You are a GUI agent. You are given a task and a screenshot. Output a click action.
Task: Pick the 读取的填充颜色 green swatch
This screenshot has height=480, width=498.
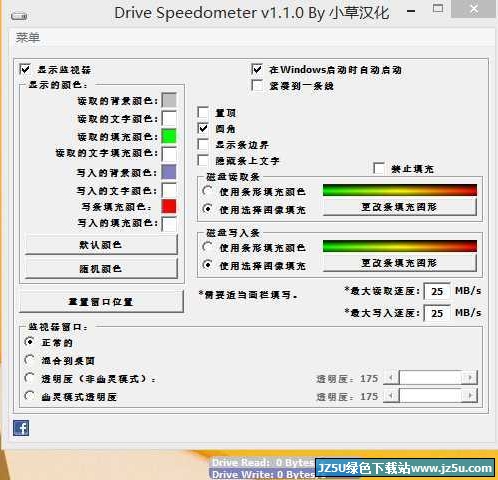(x=169, y=136)
